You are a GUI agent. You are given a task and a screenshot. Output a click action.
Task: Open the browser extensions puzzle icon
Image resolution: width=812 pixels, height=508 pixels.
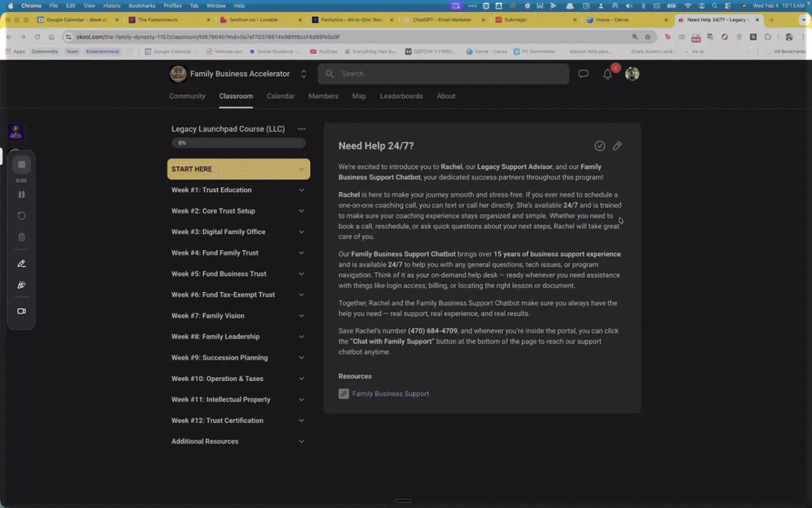click(x=768, y=37)
